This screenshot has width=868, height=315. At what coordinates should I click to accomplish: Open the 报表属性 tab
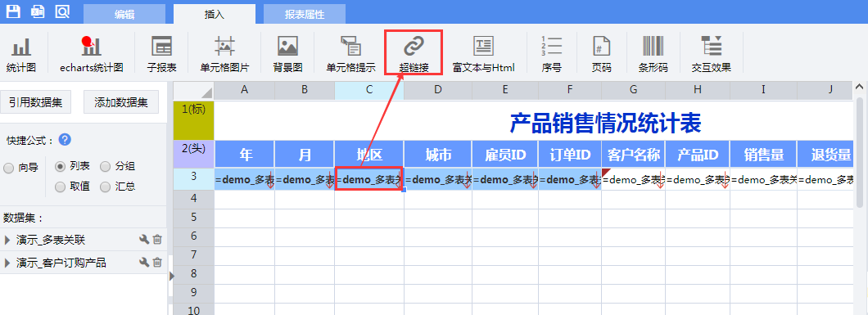pyautogui.click(x=304, y=15)
